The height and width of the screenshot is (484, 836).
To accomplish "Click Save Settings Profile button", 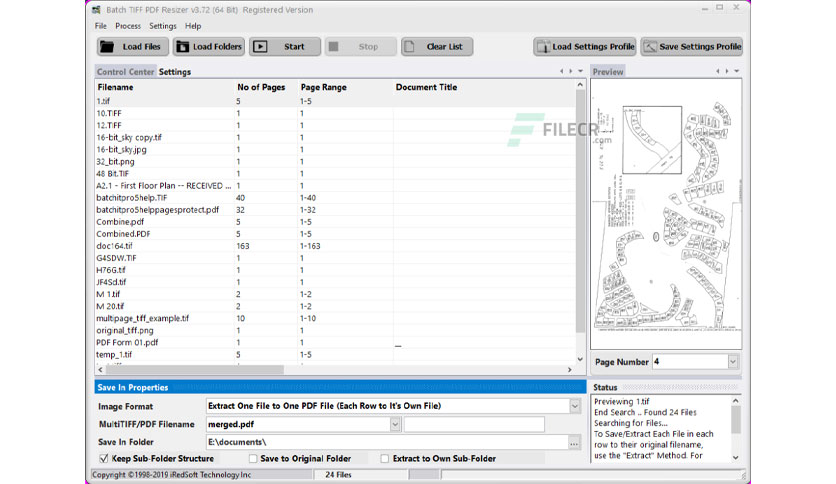I will [x=692, y=47].
